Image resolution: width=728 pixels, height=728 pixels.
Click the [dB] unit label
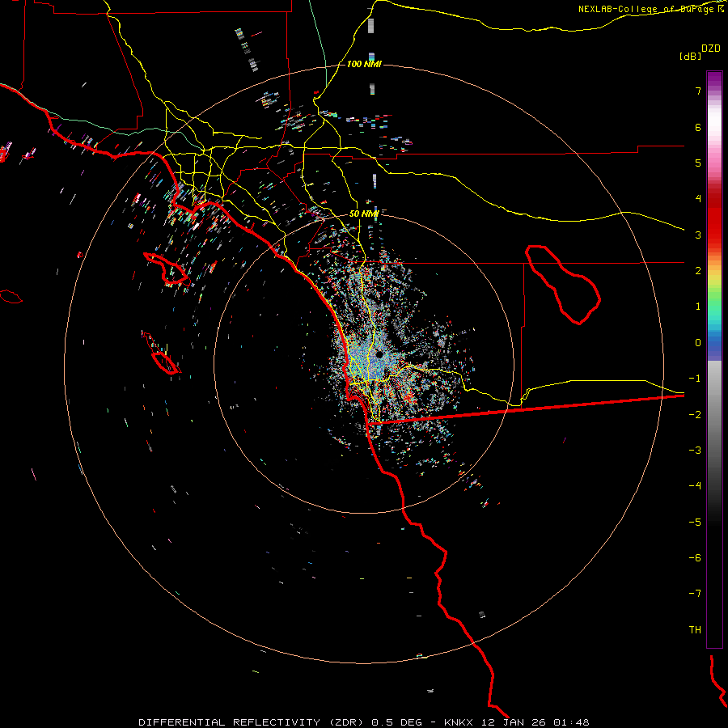click(x=690, y=57)
